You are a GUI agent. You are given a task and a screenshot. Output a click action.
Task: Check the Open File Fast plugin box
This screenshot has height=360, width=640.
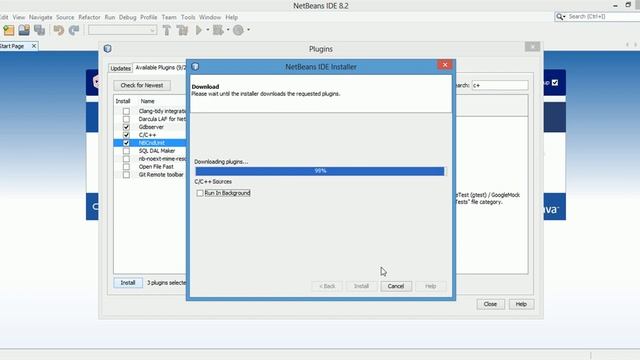(126, 167)
